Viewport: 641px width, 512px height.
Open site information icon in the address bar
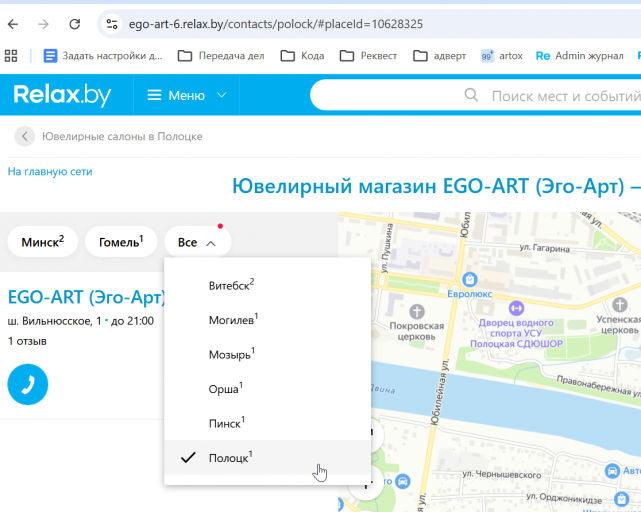112,24
